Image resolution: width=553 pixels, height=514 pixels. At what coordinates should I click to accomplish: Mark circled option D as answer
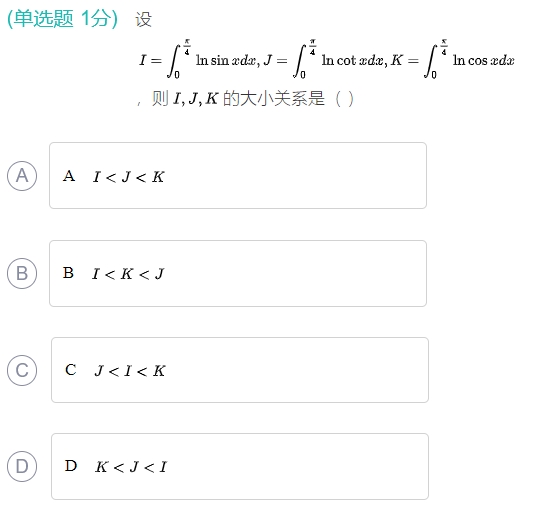click(22, 466)
